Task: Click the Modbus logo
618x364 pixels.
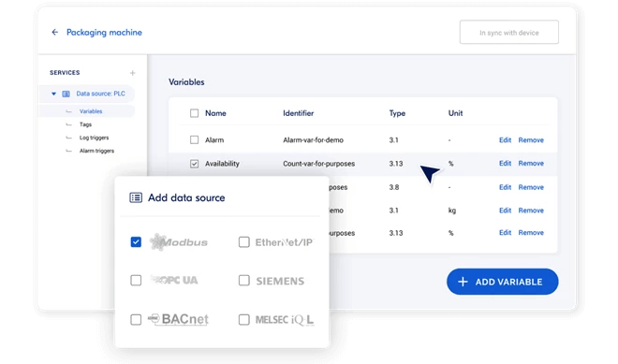Action: tap(179, 241)
